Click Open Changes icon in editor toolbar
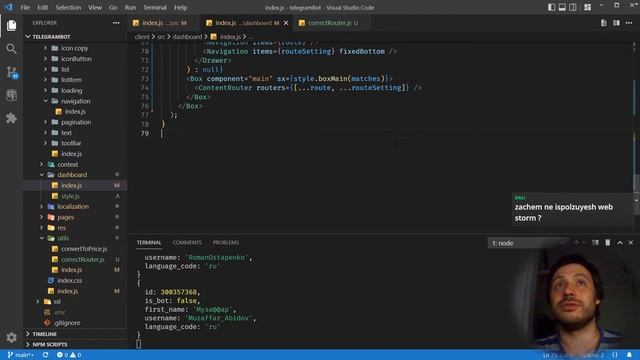Viewport: 640px width, 360px height. pyautogui.click(x=604, y=23)
